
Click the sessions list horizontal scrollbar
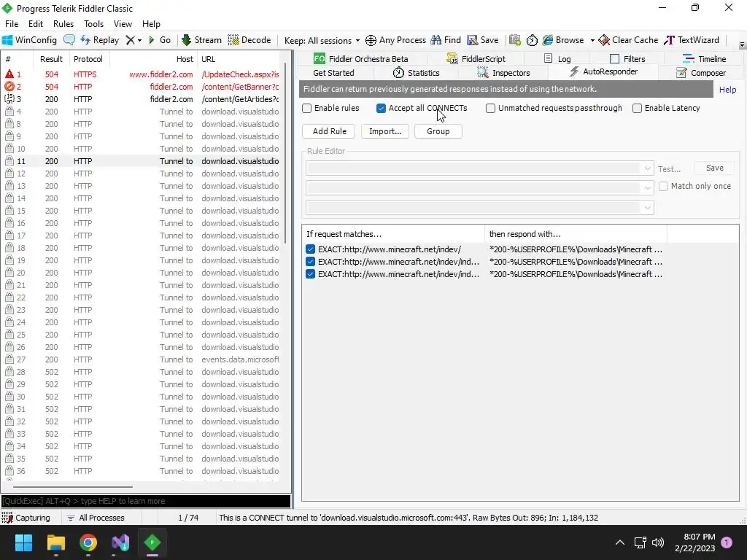73,487
